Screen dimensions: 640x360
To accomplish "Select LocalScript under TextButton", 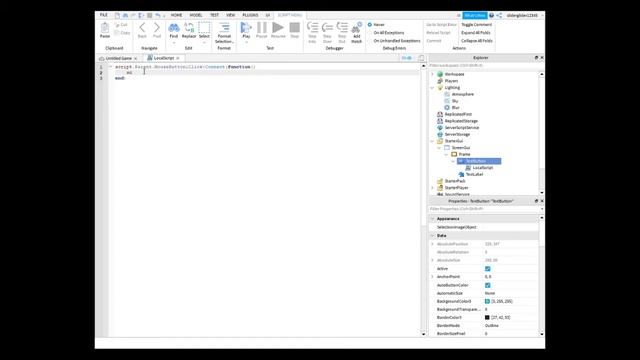I will pos(482,168).
